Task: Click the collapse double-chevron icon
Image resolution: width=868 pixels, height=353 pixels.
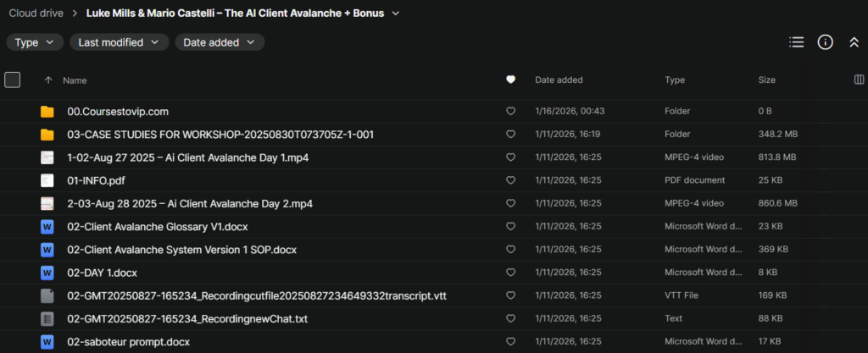Action: [854, 42]
